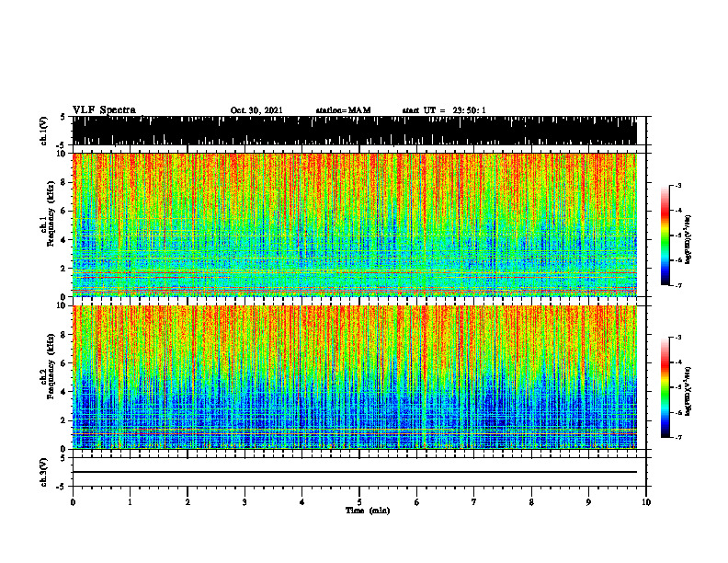Click inside the ch.2 spectrogram panel
Viewport: 728px width, 563px height.
pos(354,377)
